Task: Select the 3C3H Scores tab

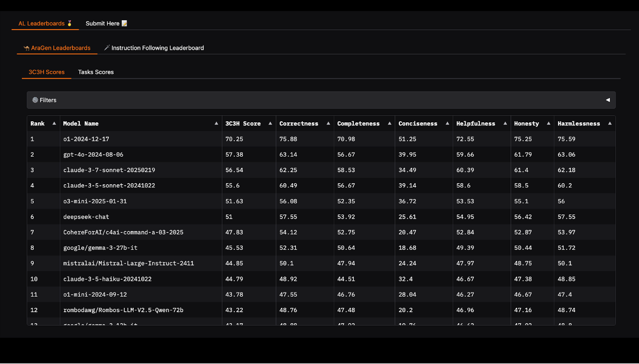Action: pyautogui.click(x=47, y=72)
